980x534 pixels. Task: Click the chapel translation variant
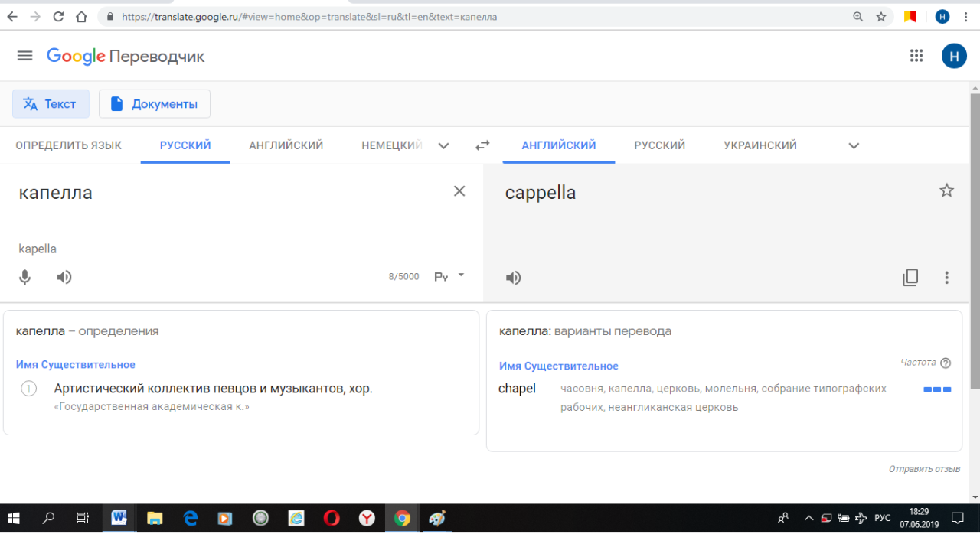517,389
